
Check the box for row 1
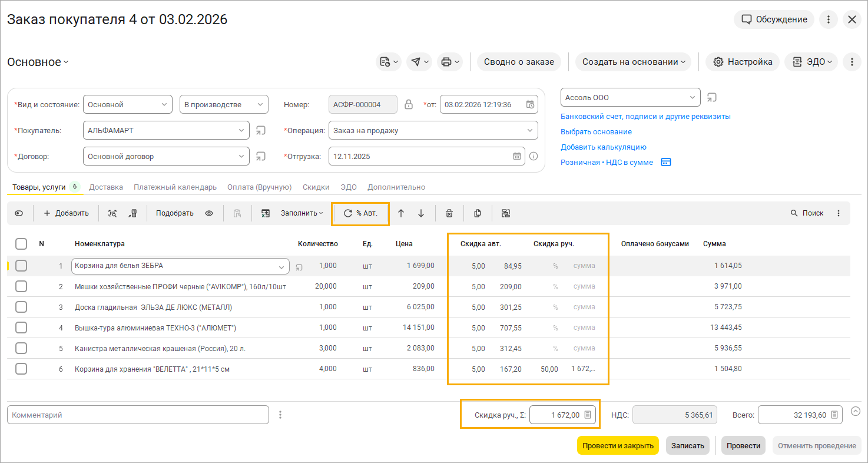tap(21, 266)
